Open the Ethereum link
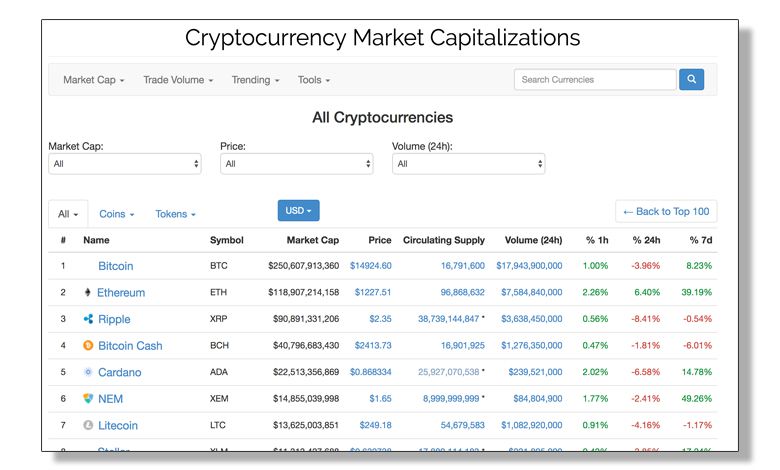This screenshot has height=470, width=780. click(x=121, y=292)
